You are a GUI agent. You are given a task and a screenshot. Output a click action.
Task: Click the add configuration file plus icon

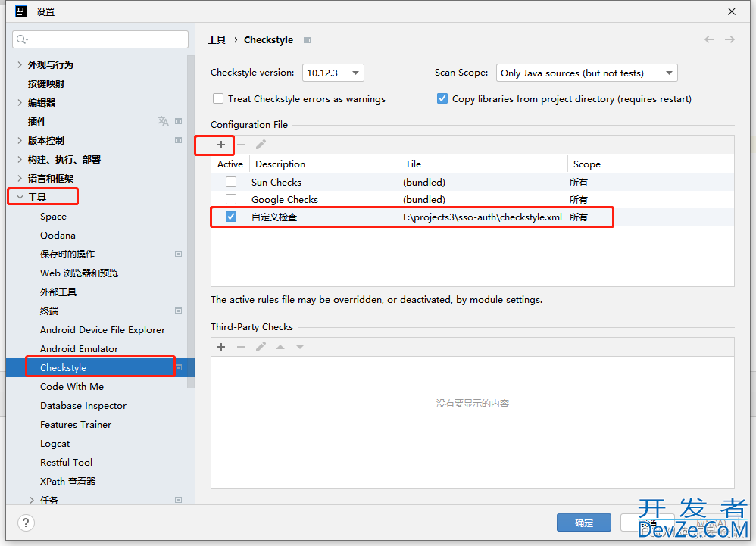point(221,145)
